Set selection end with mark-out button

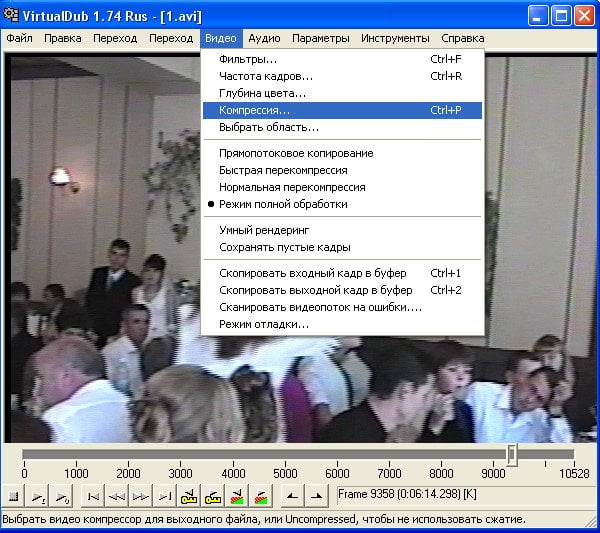coord(315,495)
